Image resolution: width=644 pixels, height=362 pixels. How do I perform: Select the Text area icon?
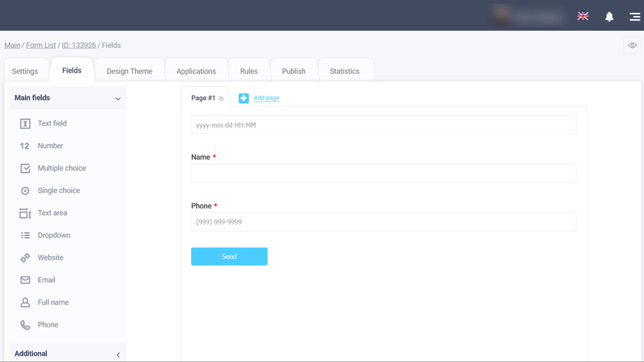25,213
